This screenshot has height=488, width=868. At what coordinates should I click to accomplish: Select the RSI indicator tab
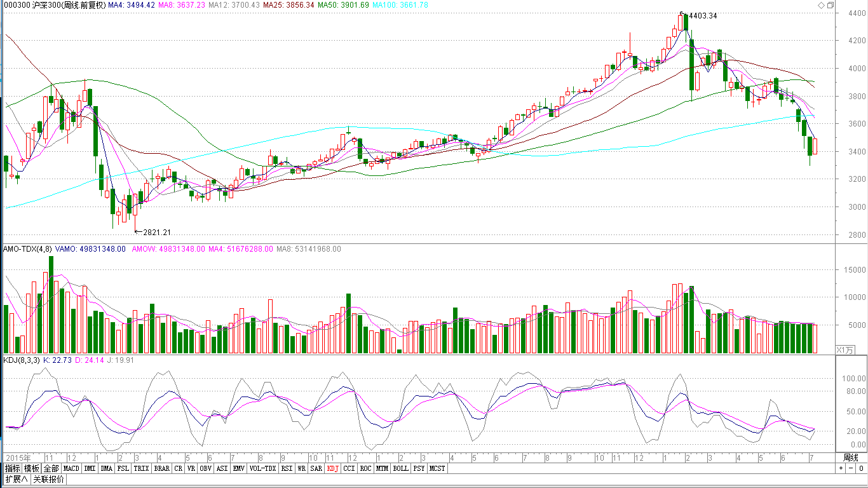pyautogui.click(x=287, y=468)
